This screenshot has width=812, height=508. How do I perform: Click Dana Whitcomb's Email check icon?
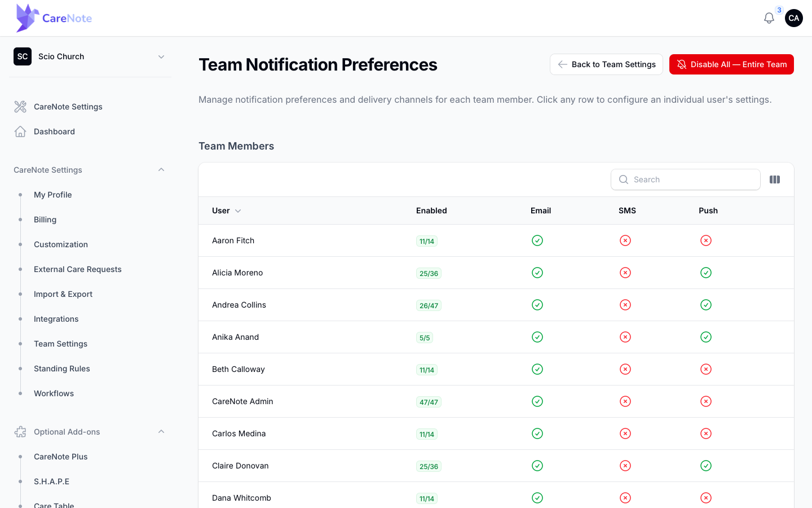(x=537, y=498)
